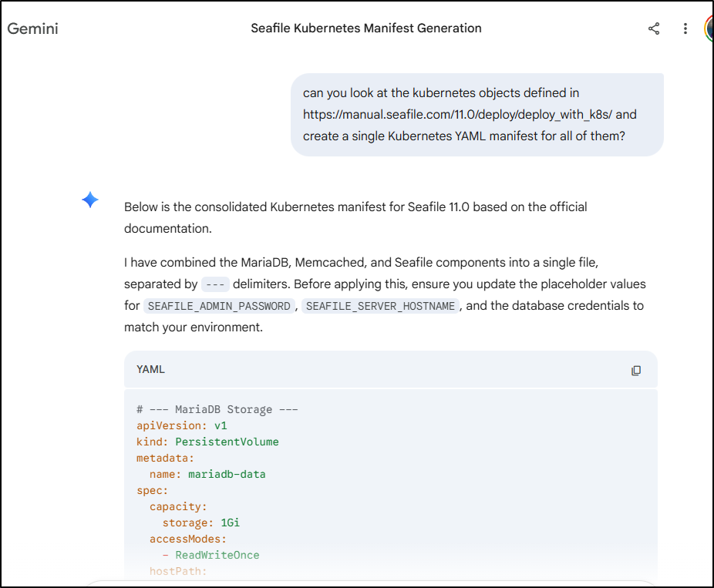Click the share conversation icon

point(654,29)
